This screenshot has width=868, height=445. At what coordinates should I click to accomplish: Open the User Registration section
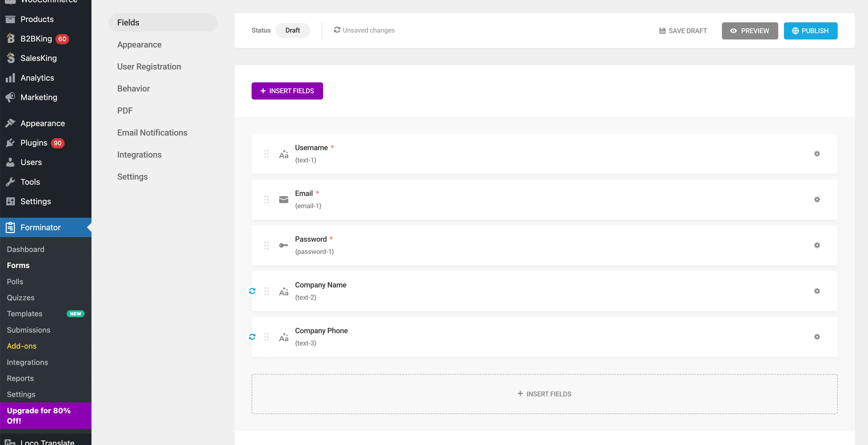pyautogui.click(x=149, y=66)
